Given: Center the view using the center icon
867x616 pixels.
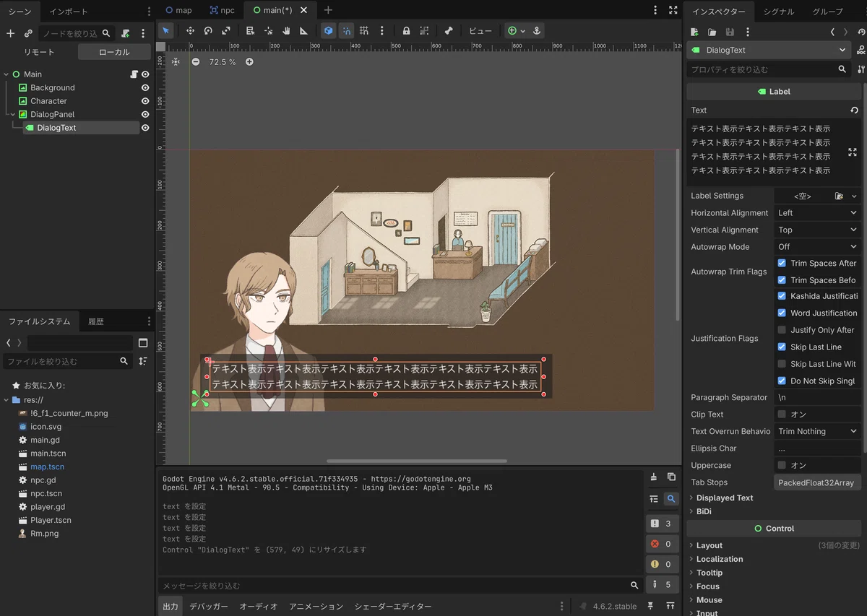Looking at the screenshot, I should [176, 62].
